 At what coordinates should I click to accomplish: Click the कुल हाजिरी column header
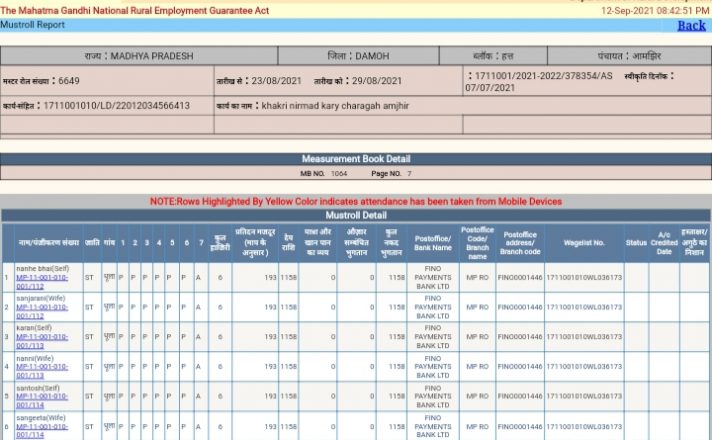220,243
